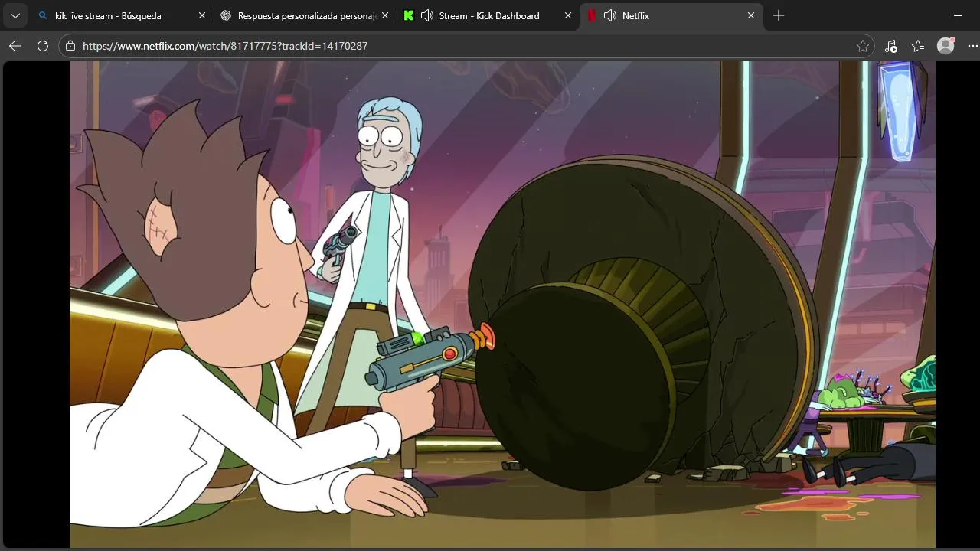
Task: Open the tab actions menu chevron
Action: point(15,15)
